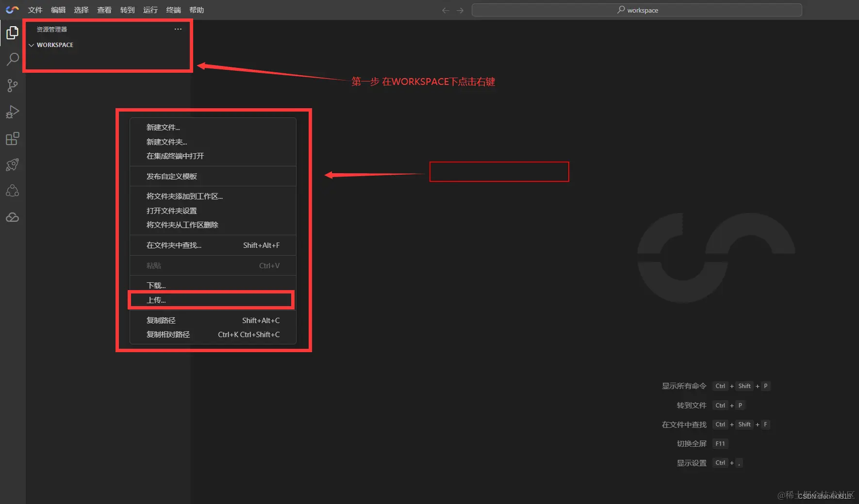Click the triangular nodes icon above cloud

tap(13, 191)
